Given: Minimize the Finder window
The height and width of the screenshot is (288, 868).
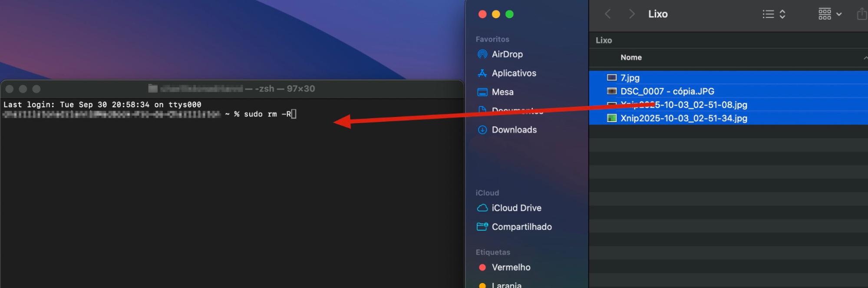Looking at the screenshot, I should 496,14.
